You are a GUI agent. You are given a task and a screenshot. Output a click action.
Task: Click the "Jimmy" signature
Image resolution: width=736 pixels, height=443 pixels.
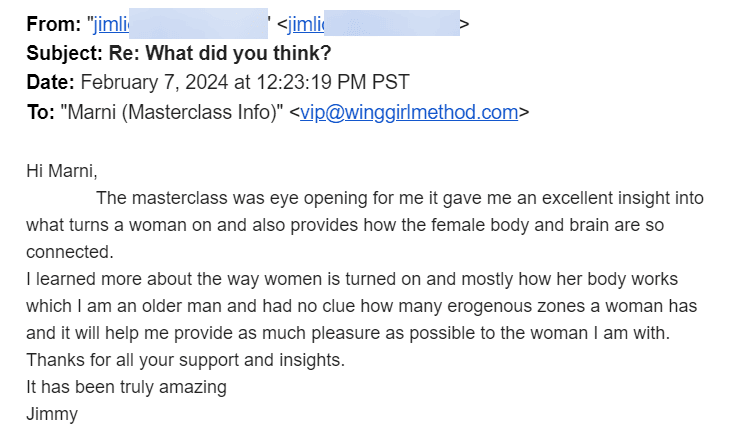[52, 414]
